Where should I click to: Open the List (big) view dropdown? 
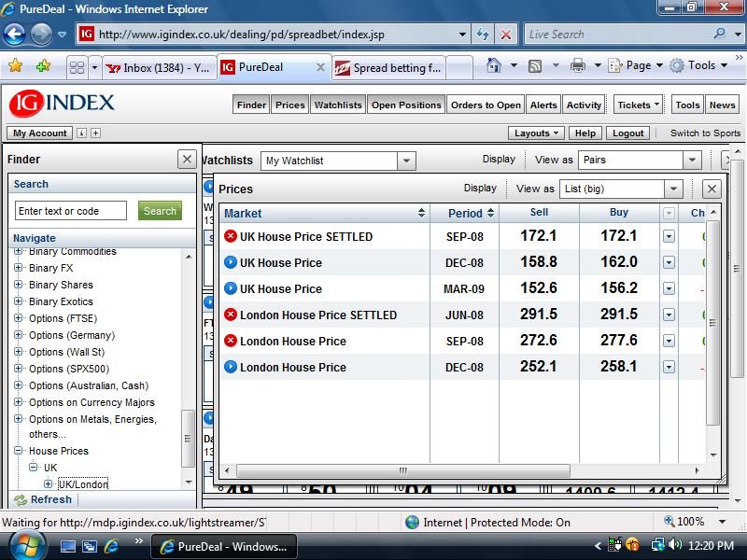pos(673,189)
